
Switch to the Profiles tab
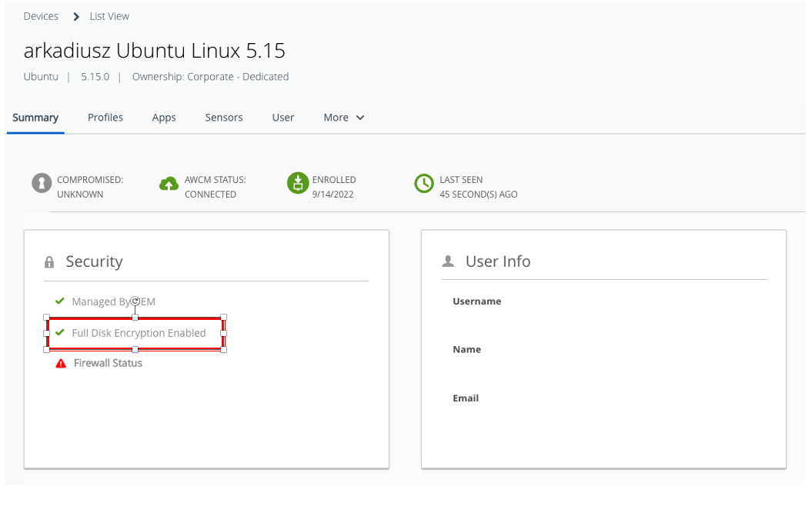point(105,118)
